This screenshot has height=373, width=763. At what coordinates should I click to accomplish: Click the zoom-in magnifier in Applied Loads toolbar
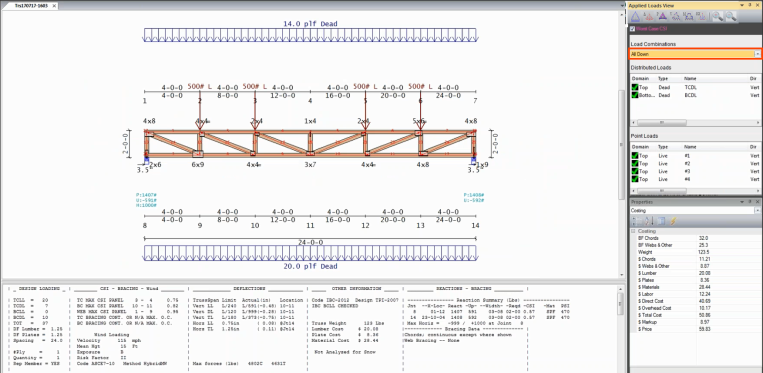[x=717, y=16]
